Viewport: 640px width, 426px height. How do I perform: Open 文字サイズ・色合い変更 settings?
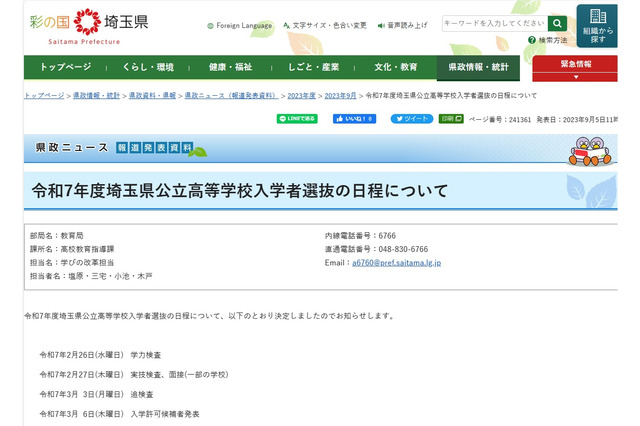(x=325, y=25)
